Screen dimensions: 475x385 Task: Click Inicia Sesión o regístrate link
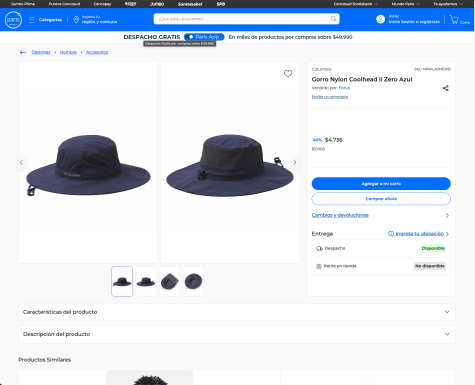(414, 22)
